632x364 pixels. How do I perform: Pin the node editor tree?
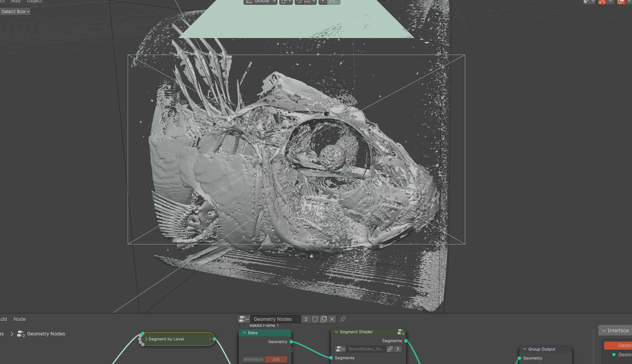pyautogui.click(x=343, y=319)
